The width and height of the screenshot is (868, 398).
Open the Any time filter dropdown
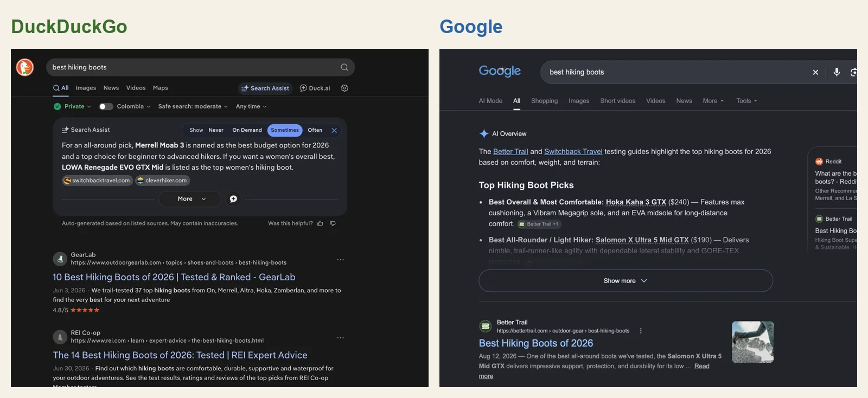coord(251,107)
